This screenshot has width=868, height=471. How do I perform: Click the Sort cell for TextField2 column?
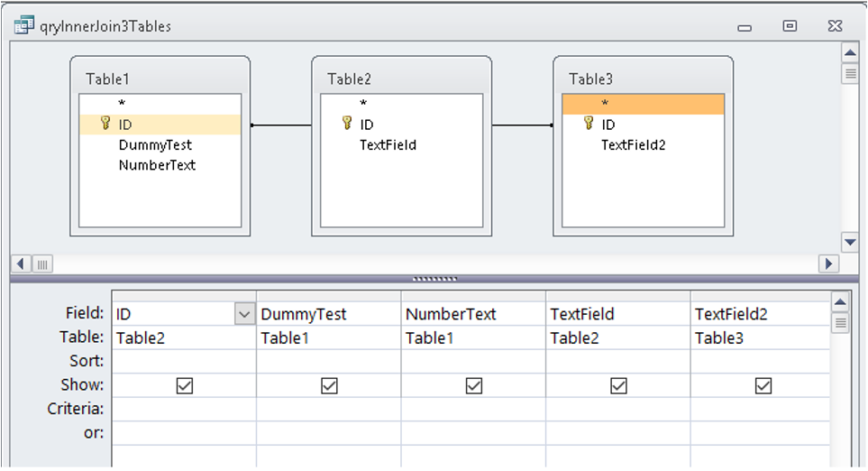click(x=760, y=361)
